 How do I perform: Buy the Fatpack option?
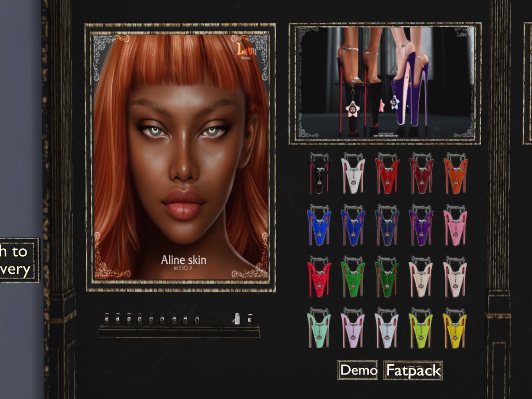point(413,371)
